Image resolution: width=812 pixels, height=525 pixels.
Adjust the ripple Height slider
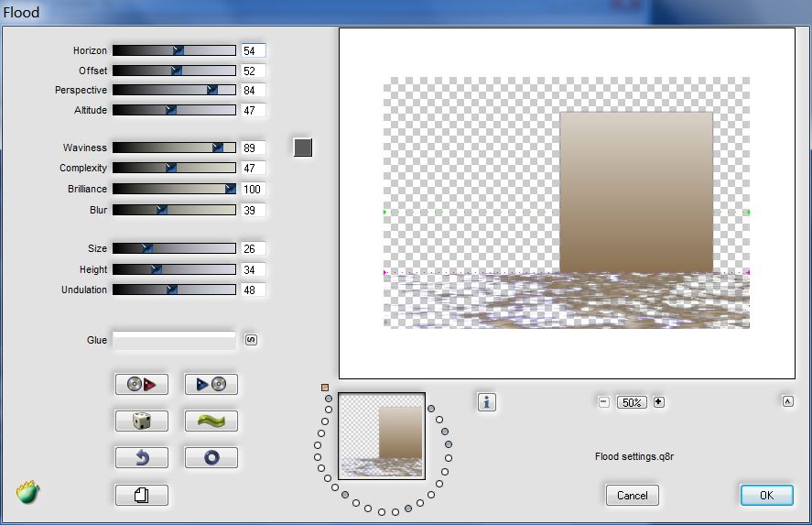pos(174,269)
